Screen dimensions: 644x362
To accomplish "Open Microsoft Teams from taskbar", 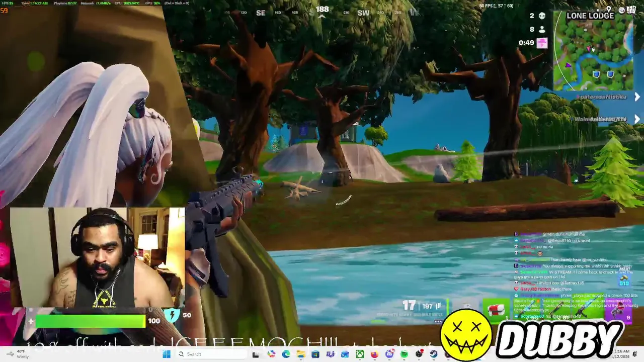I will [x=330, y=354].
